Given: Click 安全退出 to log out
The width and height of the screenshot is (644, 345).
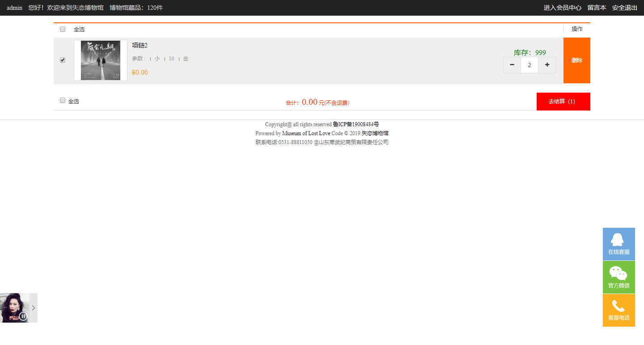Looking at the screenshot, I should pyautogui.click(x=624, y=8).
